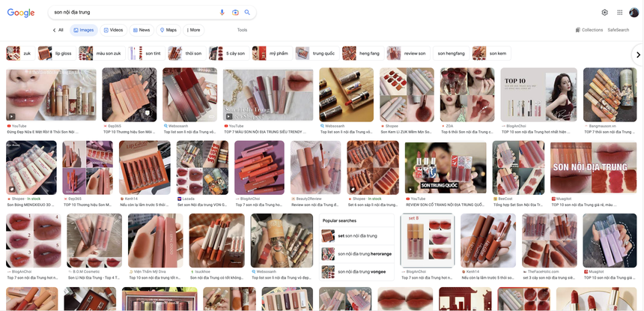
Task: Click the Google logo
Action: coord(21,13)
